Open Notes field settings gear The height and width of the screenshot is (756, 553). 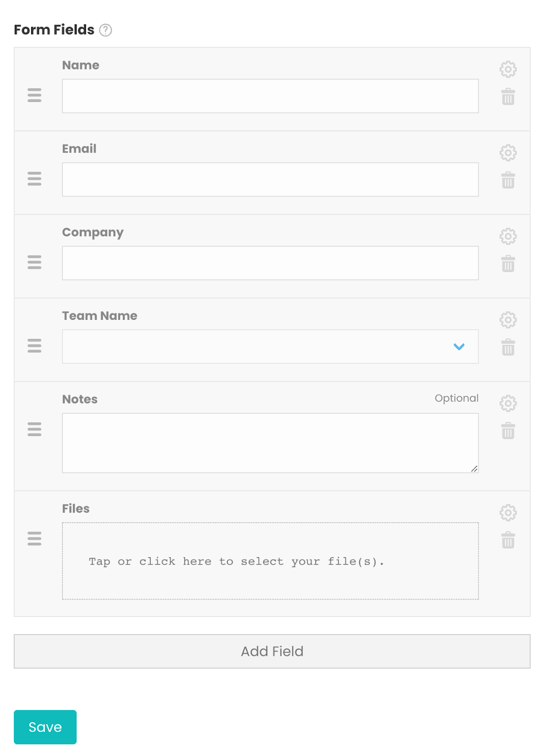508,404
